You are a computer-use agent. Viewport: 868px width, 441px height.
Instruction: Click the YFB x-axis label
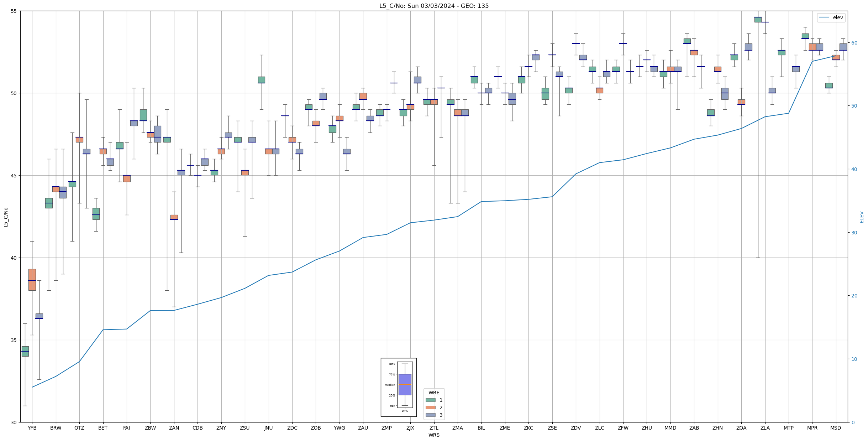pos(32,428)
